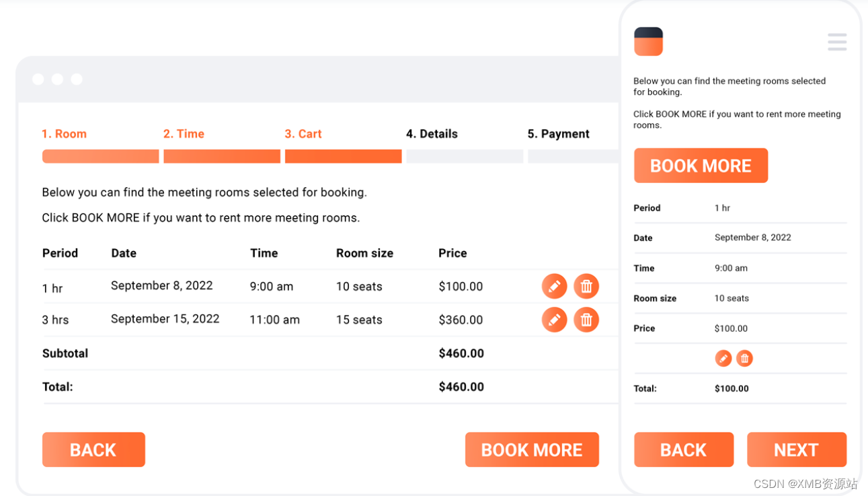Open the 5. Payment step
This screenshot has height=496, width=868.
558,134
